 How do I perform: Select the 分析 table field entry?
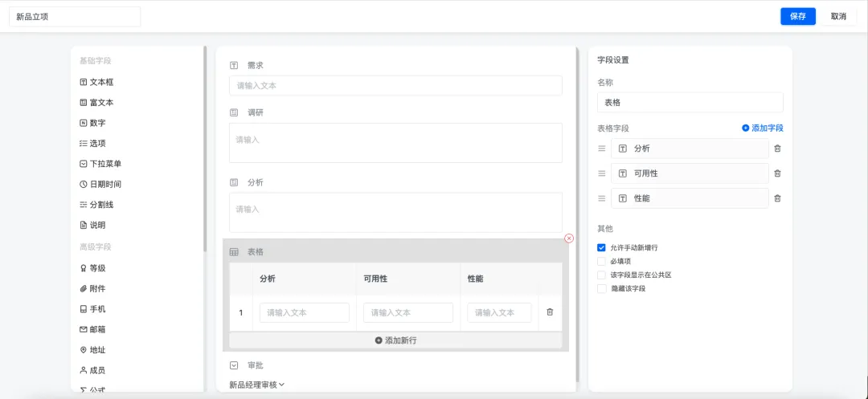pos(690,149)
